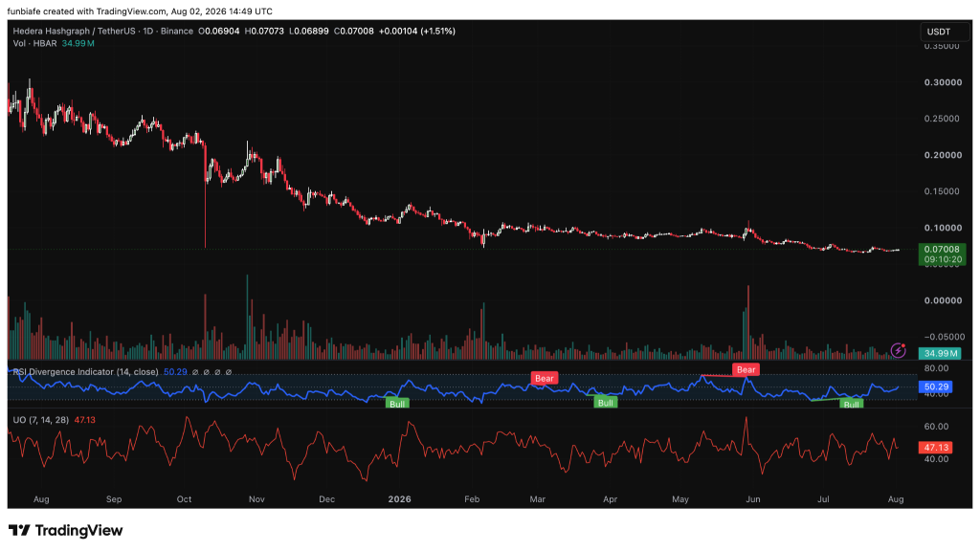Click the red 47.13 UO axis tag
The height and width of the screenshot is (552, 980).
pyautogui.click(x=936, y=447)
